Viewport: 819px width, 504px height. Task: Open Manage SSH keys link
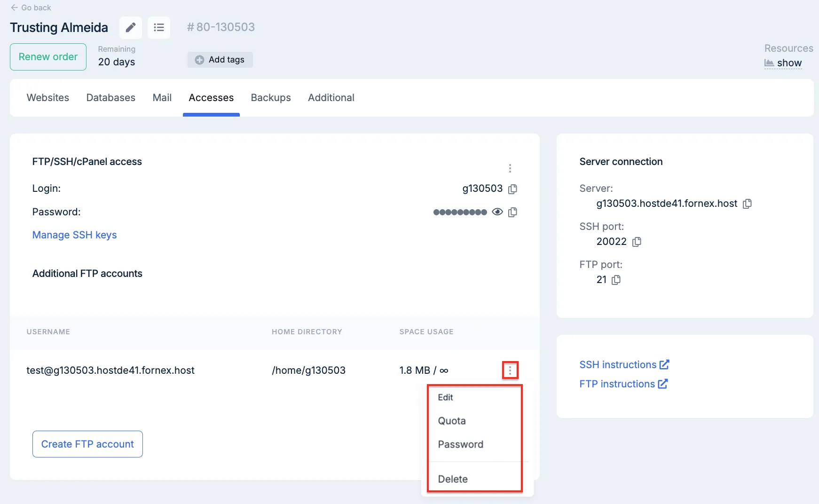tap(74, 235)
